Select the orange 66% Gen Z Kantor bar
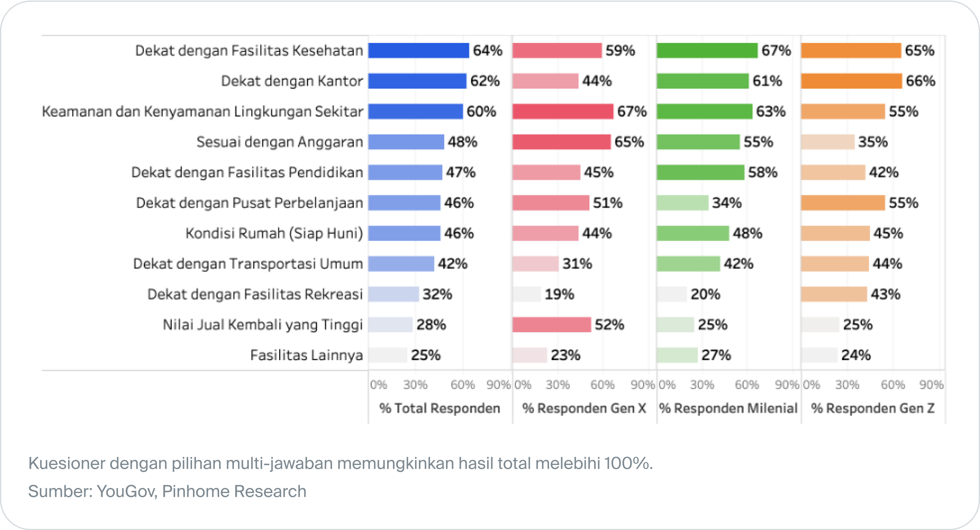 point(851,81)
